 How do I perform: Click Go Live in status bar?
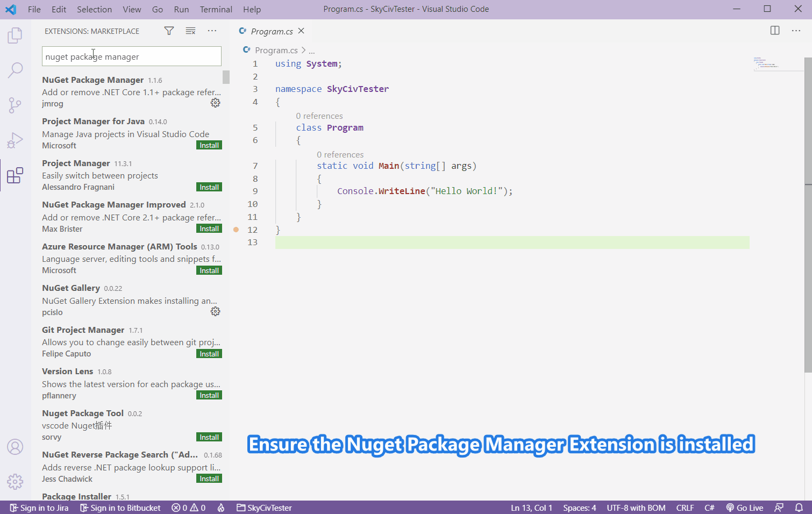745,508
